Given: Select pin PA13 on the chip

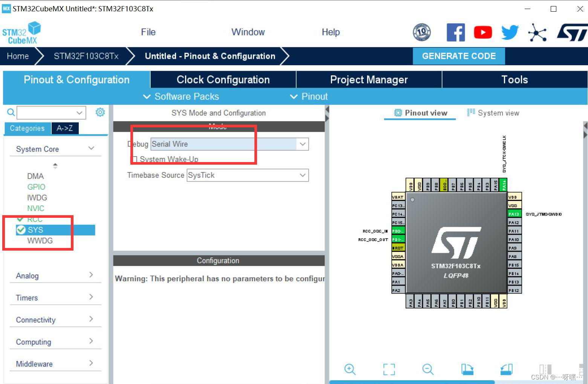Looking at the screenshot, I should tap(514, 214).
